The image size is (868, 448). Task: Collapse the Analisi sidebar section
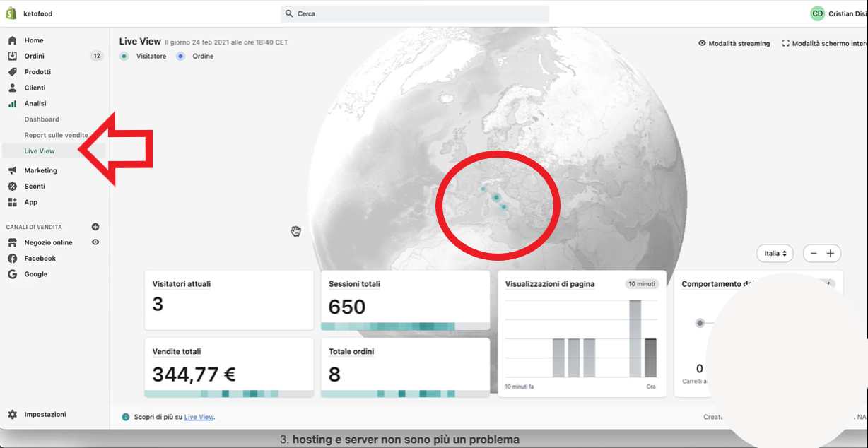[x=35, y=103]
